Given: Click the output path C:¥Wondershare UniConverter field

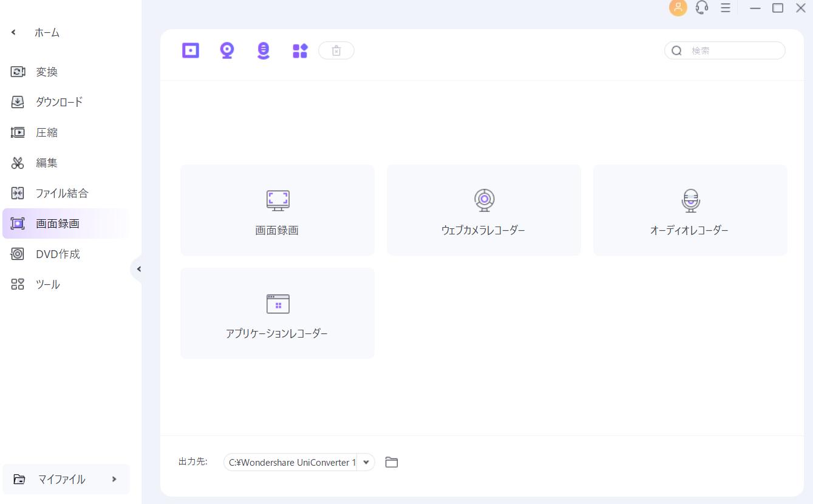Looking at the screenshot, I should click(291, 462).
